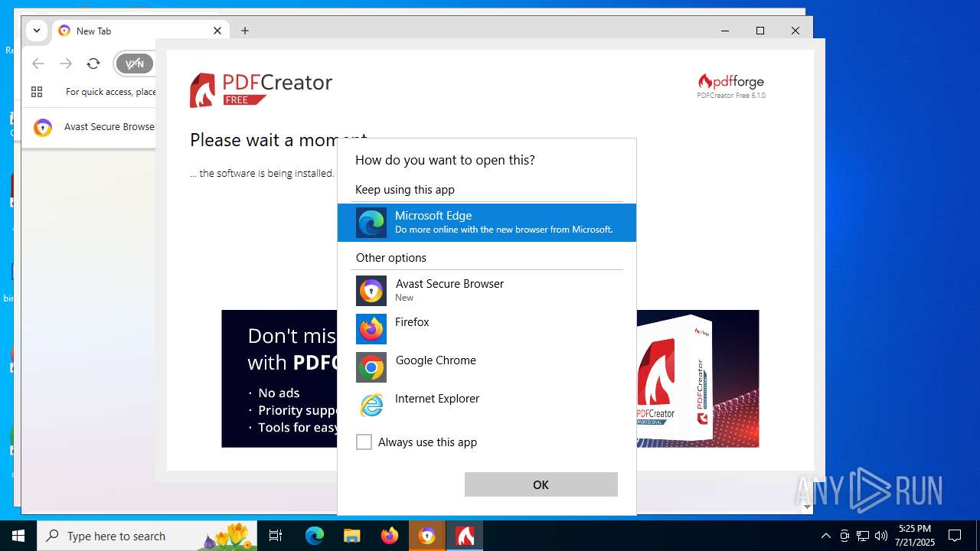
Task: Click the PDFCreator Professional box image
Action: coord(674,379)
